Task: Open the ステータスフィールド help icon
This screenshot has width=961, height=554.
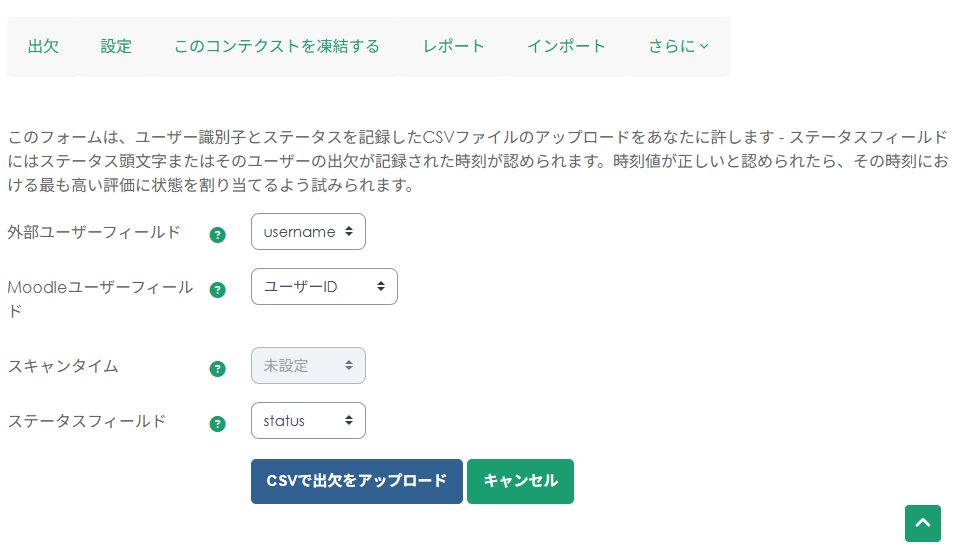Action: tap(217, 424)
